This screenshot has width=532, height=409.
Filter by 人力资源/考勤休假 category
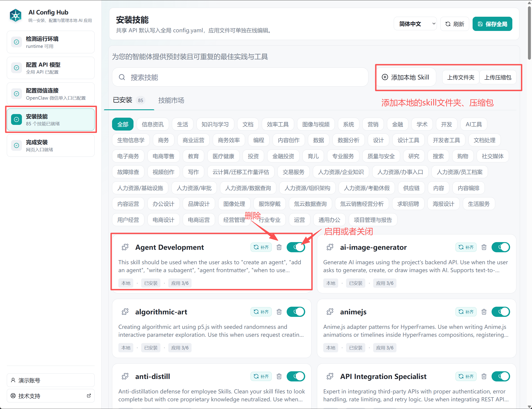(x=367, y=188)
